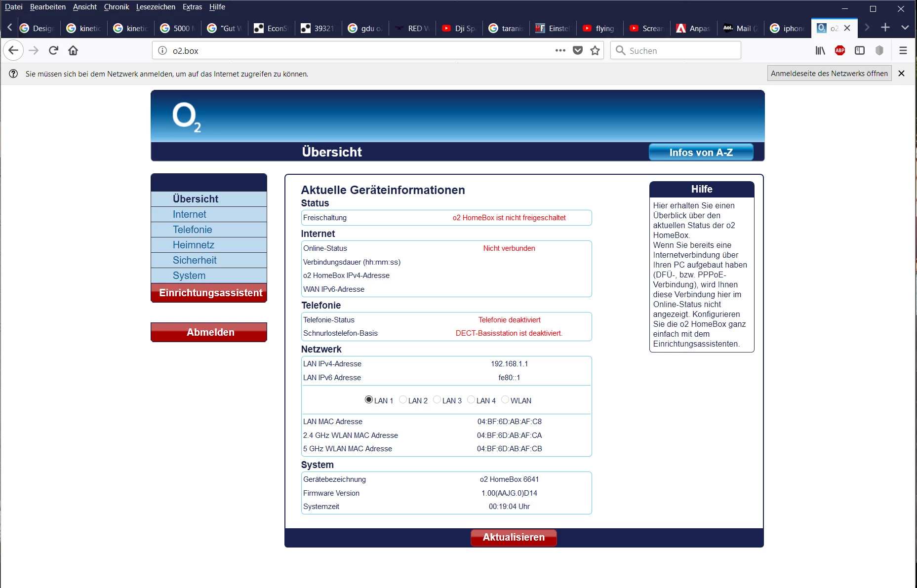917x588 pixels.
Task: Switch to the Dji Sp YouTube tab
Action: pos(459,28)
